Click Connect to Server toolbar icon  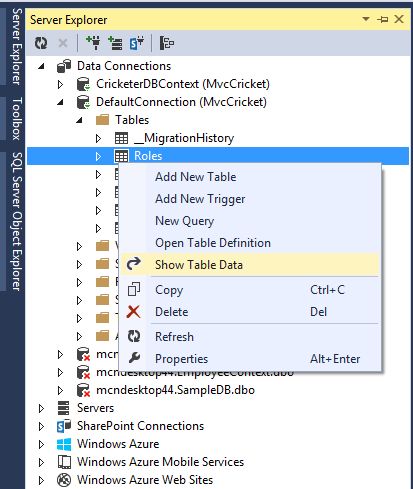pyautogui.click(x=115, y=43)
